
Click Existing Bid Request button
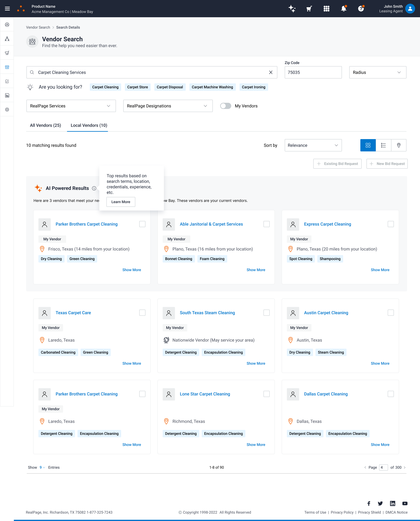click(337, 164)
